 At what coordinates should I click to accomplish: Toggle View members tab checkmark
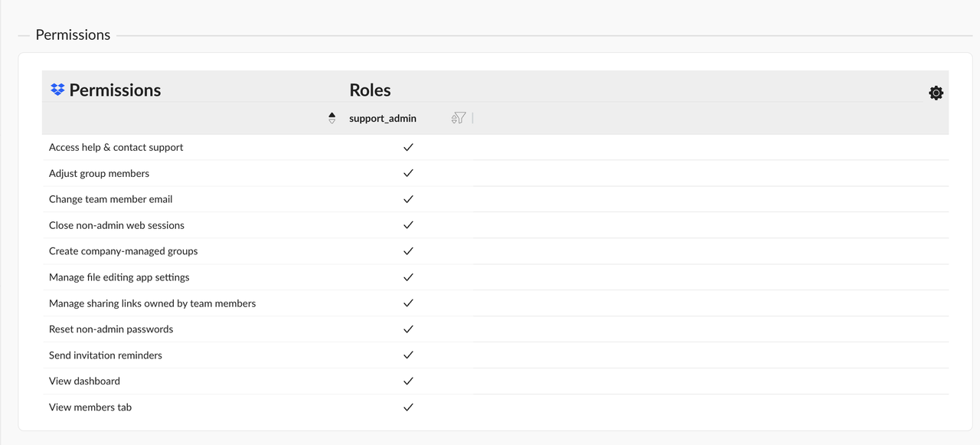coord(408,407)
